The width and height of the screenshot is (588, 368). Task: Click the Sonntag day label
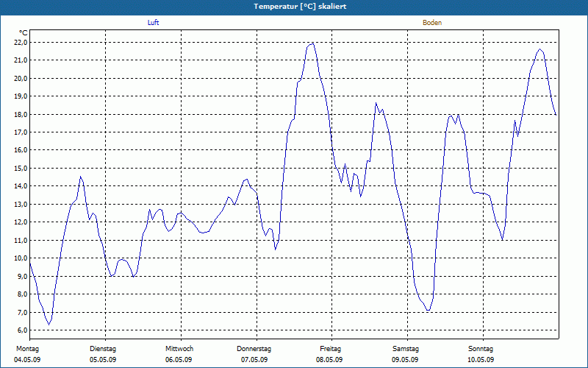(x=481, y=349)
